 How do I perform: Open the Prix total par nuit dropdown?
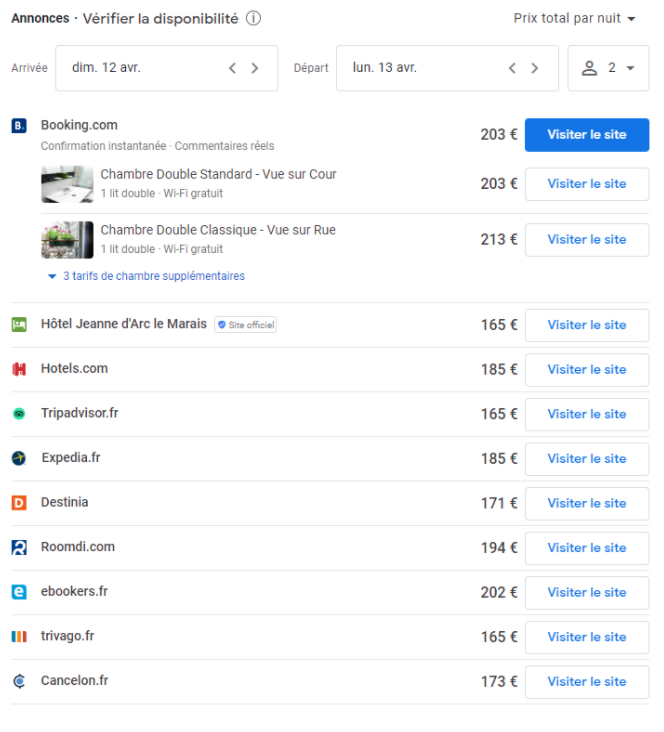coord(575,19)
